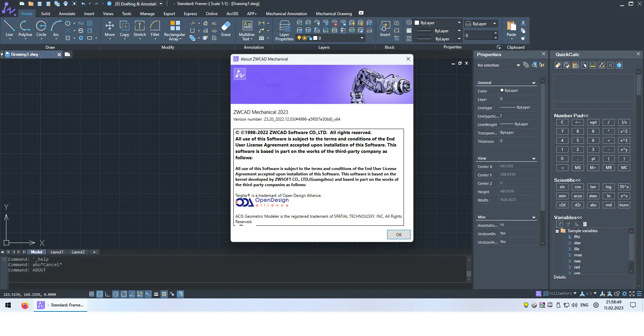Viewport: 644px width, 336px height.
Task: Toggle layer 0 freeze sun icon
Action: [305, 38]
